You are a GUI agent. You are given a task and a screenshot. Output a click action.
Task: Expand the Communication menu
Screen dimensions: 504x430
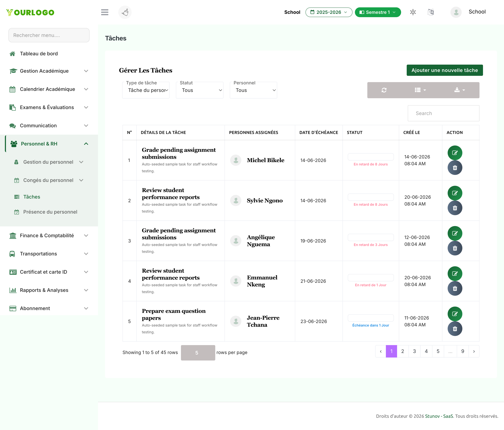point(49,126)
